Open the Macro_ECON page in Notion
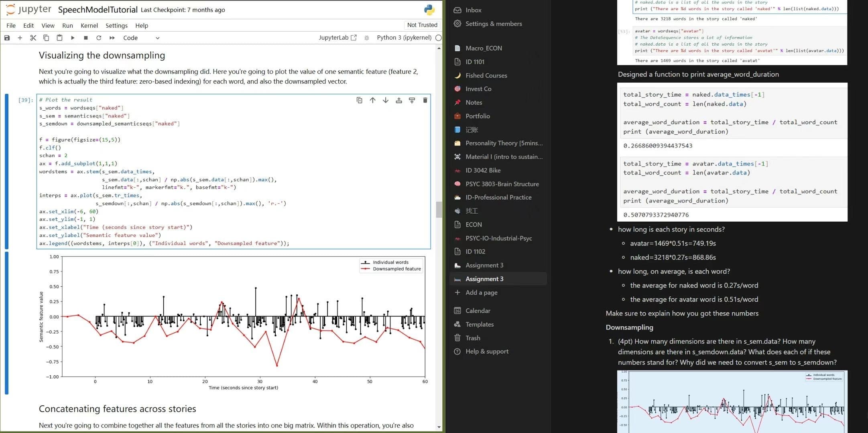Screen dimensions: 868x433 click(x=484, y=48)
